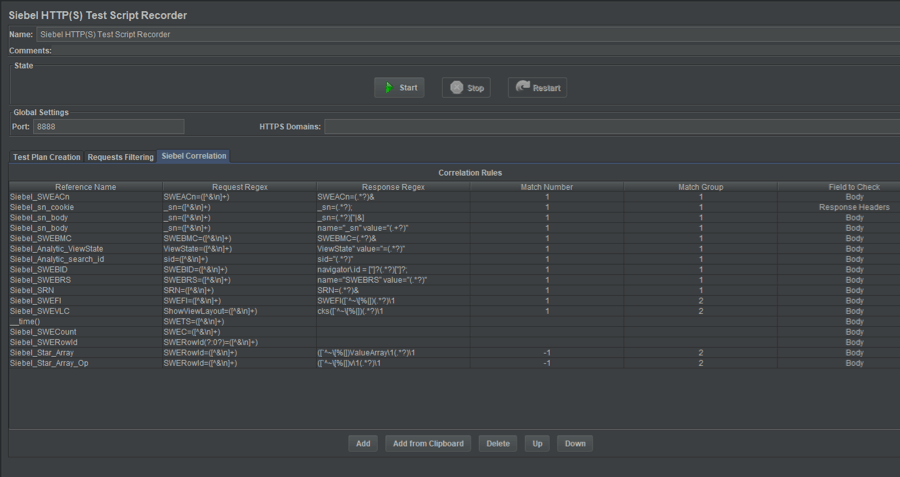The image size is (900, 477).
Task: Click the Response Regex column header
Action: click(393, 187)
